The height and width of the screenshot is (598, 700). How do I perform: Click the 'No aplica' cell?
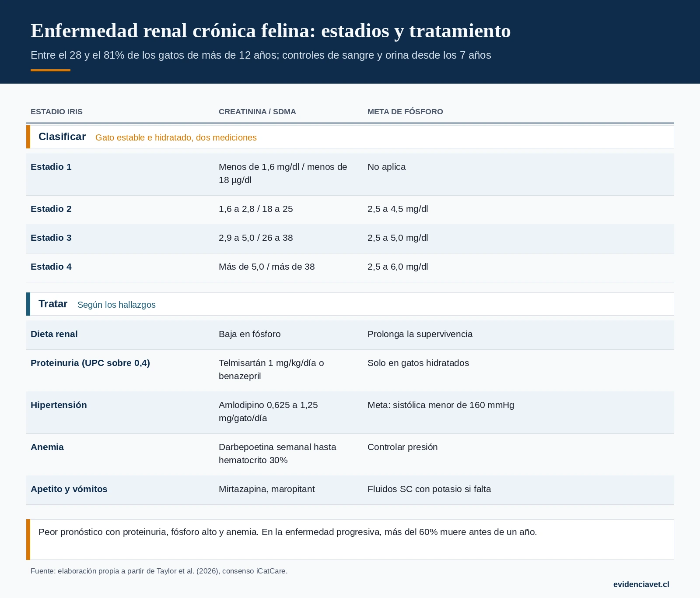386,167
